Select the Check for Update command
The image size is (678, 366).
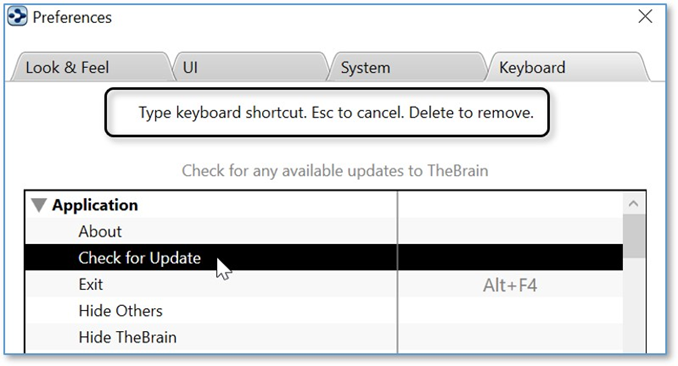coord(139,258)
